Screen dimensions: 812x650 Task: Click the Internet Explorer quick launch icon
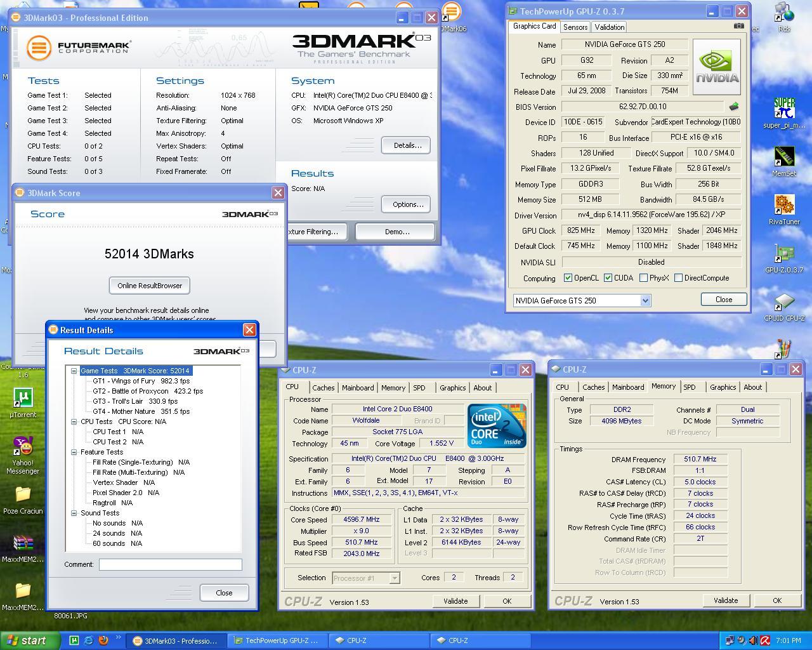[88, 640]
